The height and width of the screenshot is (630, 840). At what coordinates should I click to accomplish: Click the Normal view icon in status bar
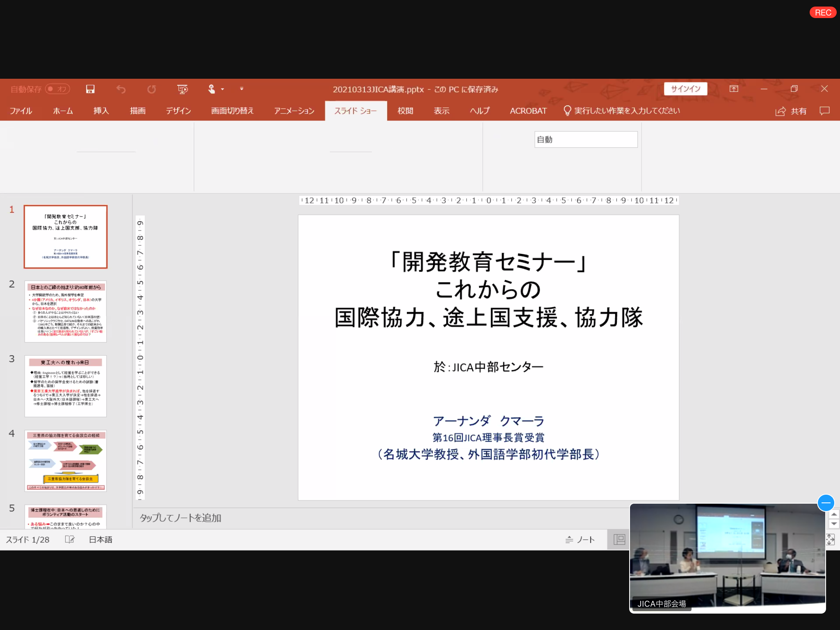pyautogui.click(x=619, y=540)
